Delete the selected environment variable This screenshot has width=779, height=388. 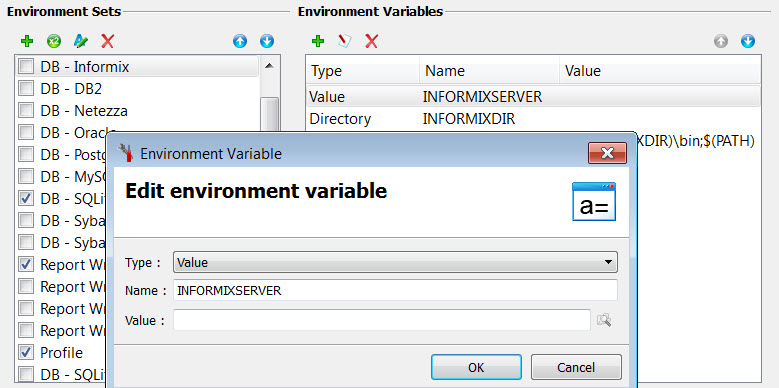click(x=372, y=41)
